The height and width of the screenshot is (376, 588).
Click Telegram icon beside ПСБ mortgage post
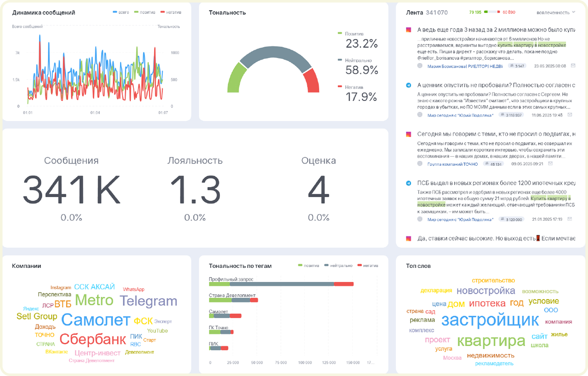pyautogui.click(x=408, y=183)
